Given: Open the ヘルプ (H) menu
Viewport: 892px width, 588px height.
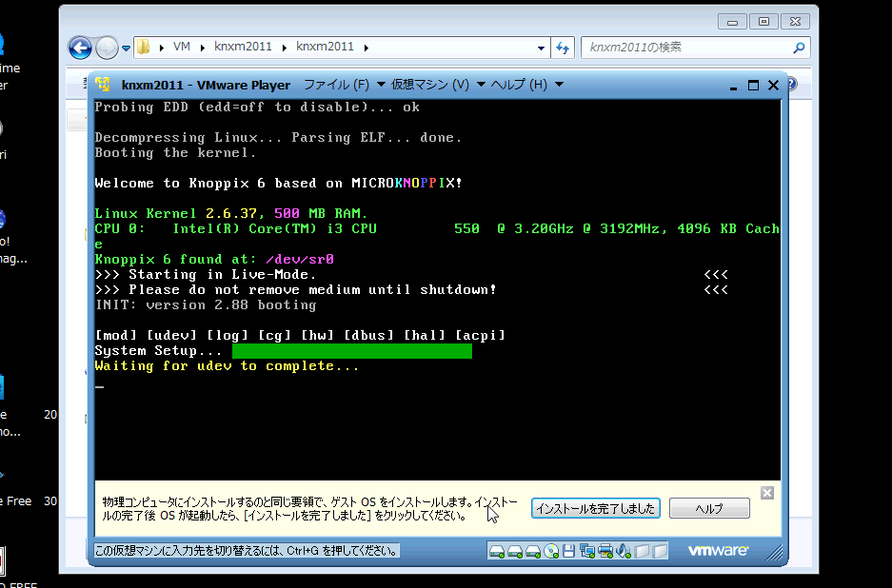Looking at the screenshot, I should coord(527,85).
